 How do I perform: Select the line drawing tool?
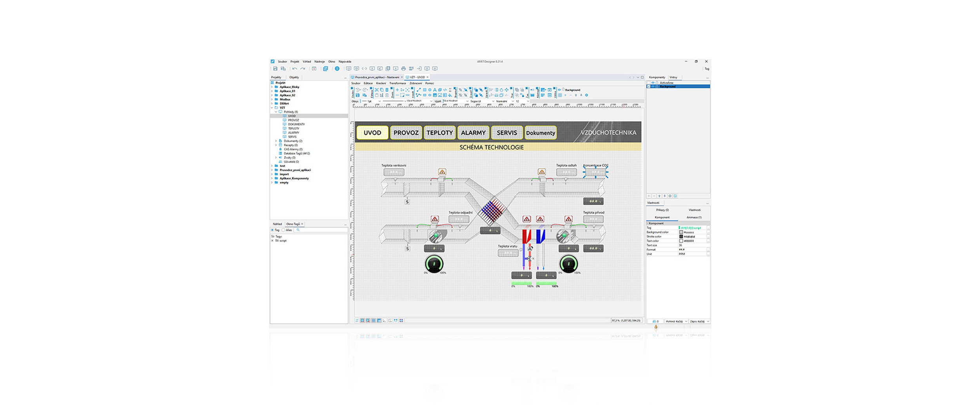tap(419, 90)
